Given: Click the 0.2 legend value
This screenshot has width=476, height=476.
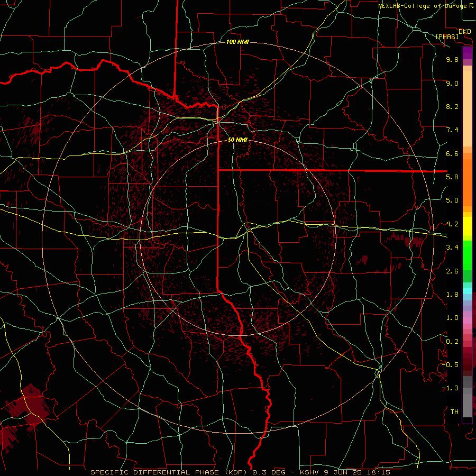Looking at the screenshot, I should tap(452, 342).
